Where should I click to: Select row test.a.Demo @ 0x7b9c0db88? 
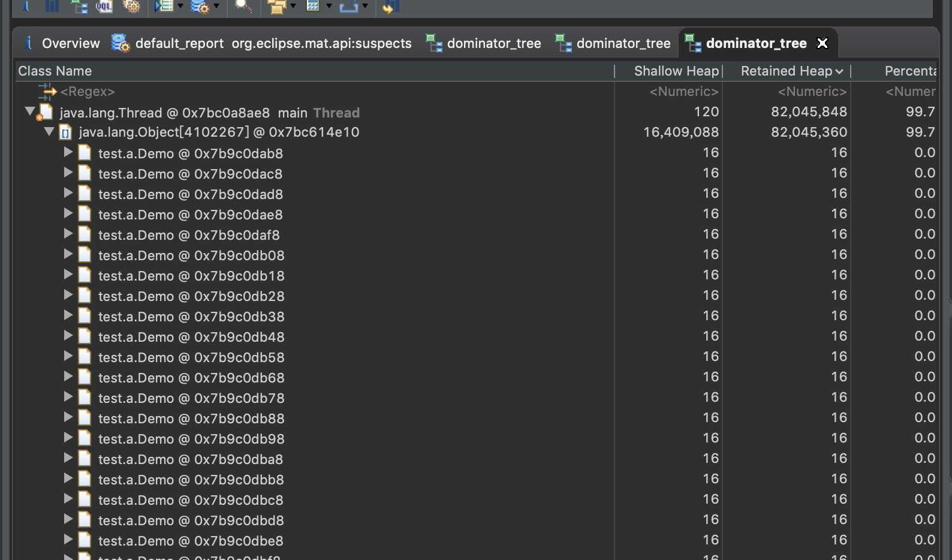[475, 419]
